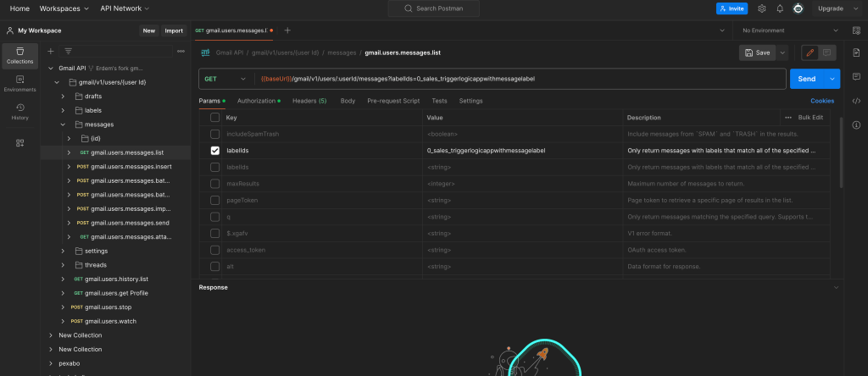Click the settings gear icon in header
868x376 pixels.
[x=762, y=8]
